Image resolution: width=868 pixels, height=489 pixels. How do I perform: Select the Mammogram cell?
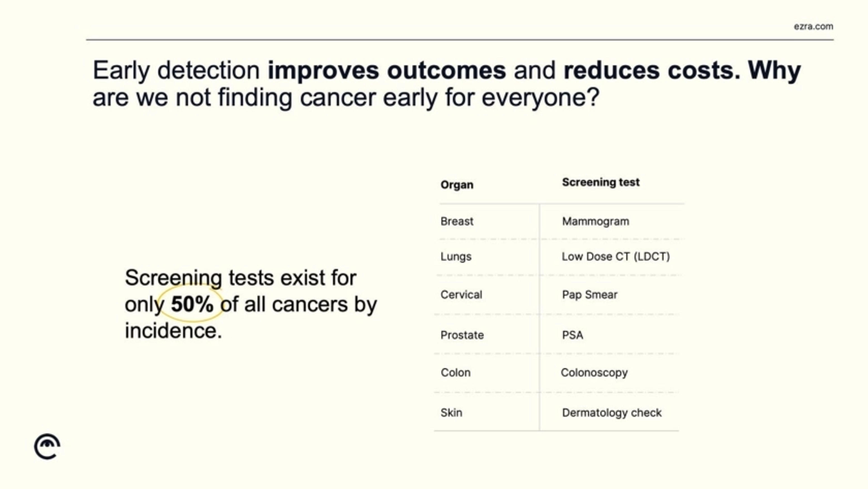tap(595, 221)
